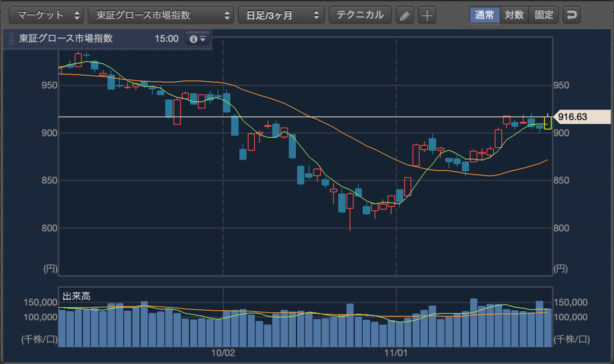Change the 日足/3ヶ月 period dropdown
Screen dimensions: 614x364
coord(281,15)
